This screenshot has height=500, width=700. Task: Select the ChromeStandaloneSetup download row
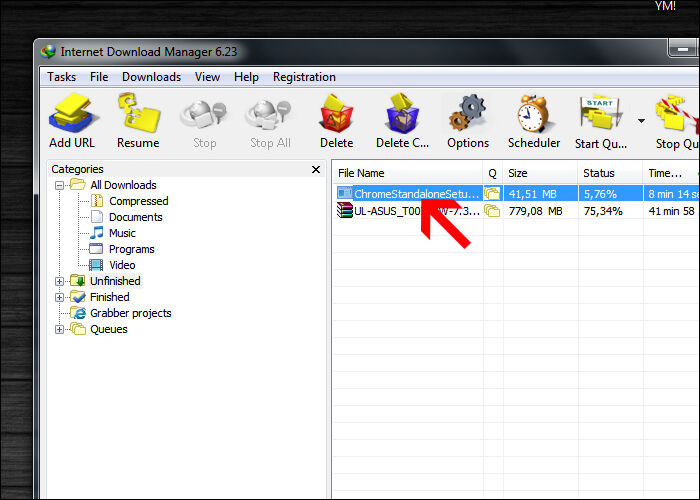click(516, 194)
